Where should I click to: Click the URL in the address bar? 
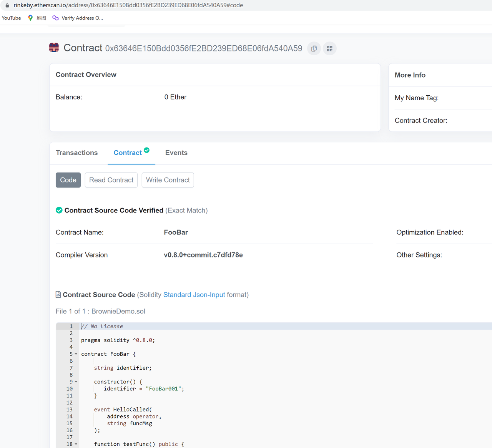point(128,5)
